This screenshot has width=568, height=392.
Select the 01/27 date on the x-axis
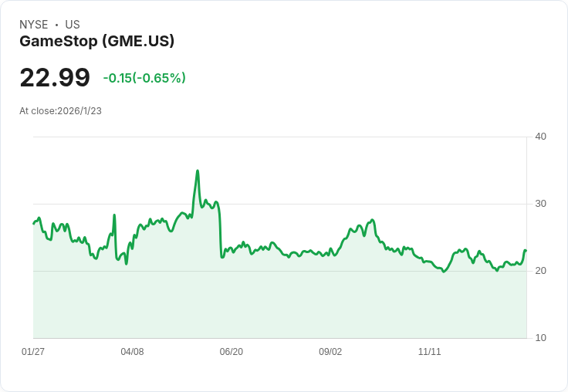(x=33, y=352)
